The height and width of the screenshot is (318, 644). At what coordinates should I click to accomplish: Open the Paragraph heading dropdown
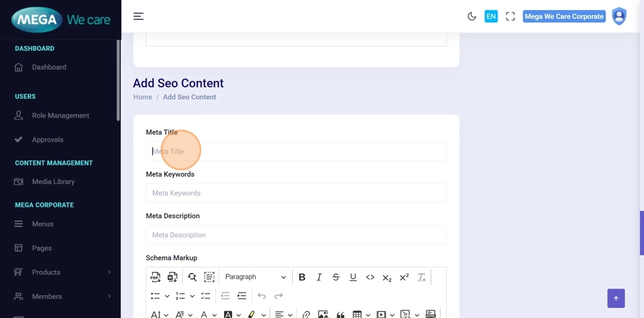(x=255, y=277)
